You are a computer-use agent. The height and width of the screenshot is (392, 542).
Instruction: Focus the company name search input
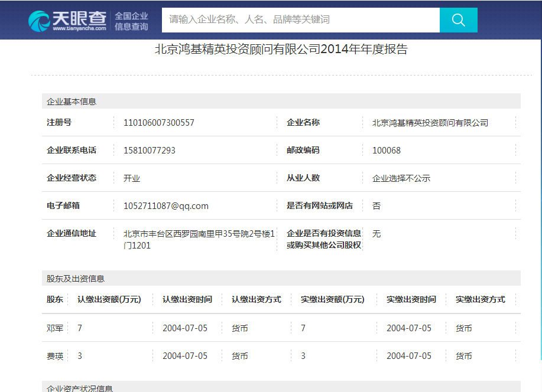300,20
